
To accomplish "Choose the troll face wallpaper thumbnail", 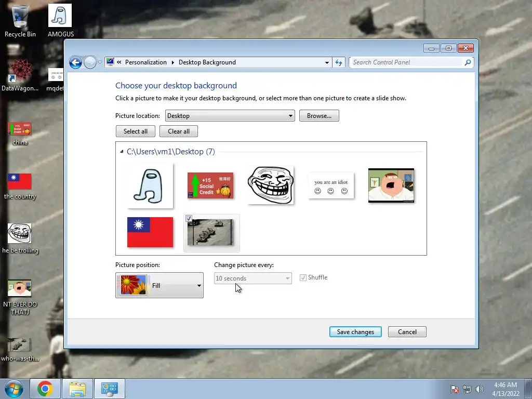I will tap(270, 185).
